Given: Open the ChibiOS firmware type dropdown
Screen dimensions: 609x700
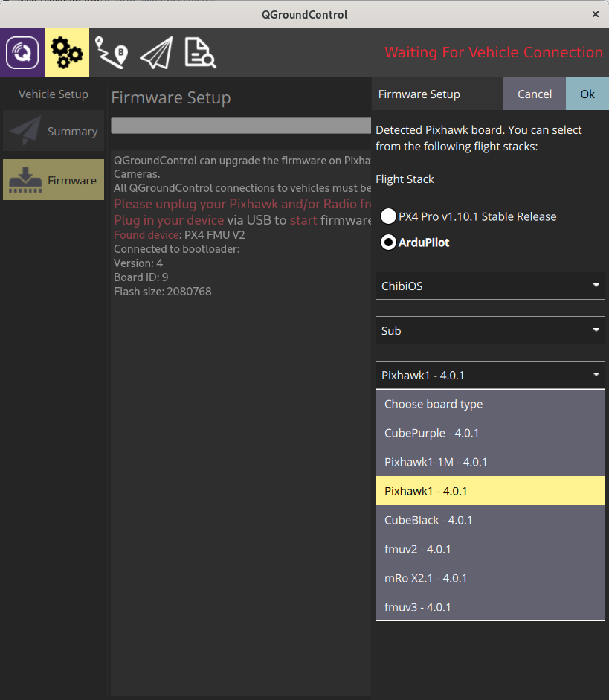Looking at the screenshot, I should click(490, 286).
